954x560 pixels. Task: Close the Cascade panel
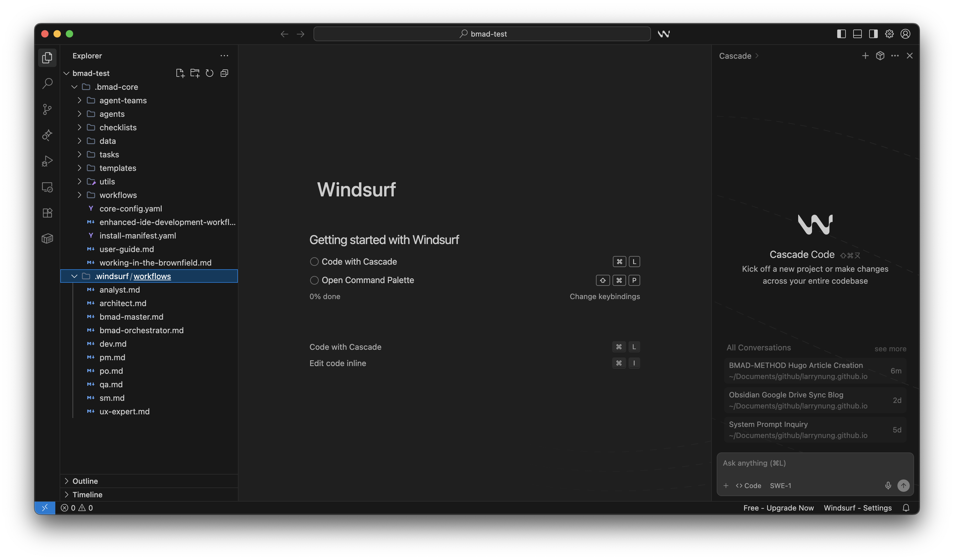point(909,56)
